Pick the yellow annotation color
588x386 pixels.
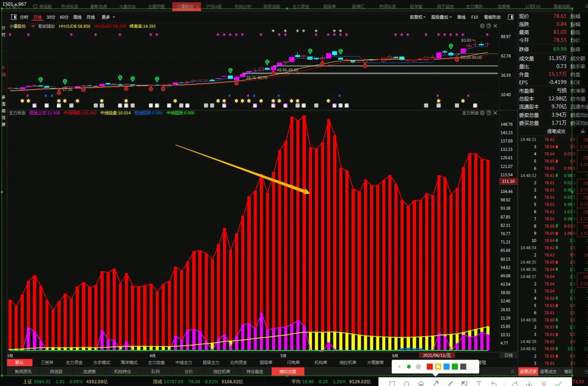pyautogui.click(x=438, y=367)
